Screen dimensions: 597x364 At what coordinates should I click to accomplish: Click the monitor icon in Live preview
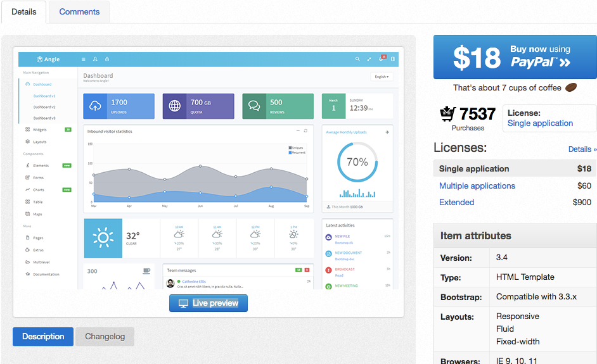point(184,303)
